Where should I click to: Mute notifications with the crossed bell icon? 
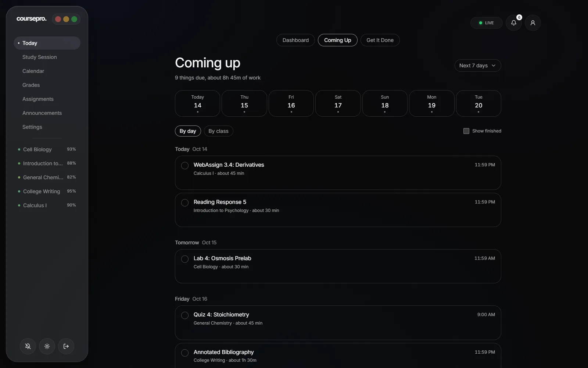(28, 346)
